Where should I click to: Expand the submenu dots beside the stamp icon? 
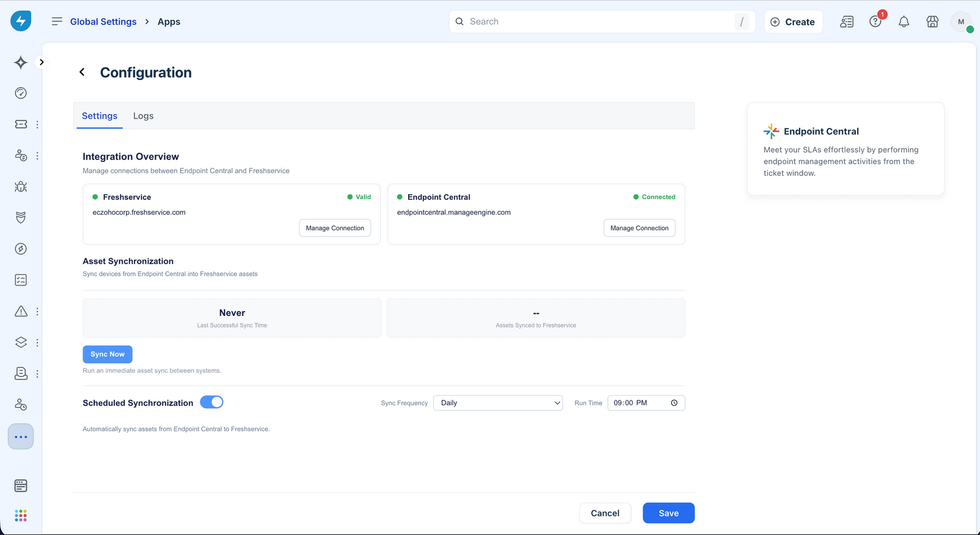point(37,374)
